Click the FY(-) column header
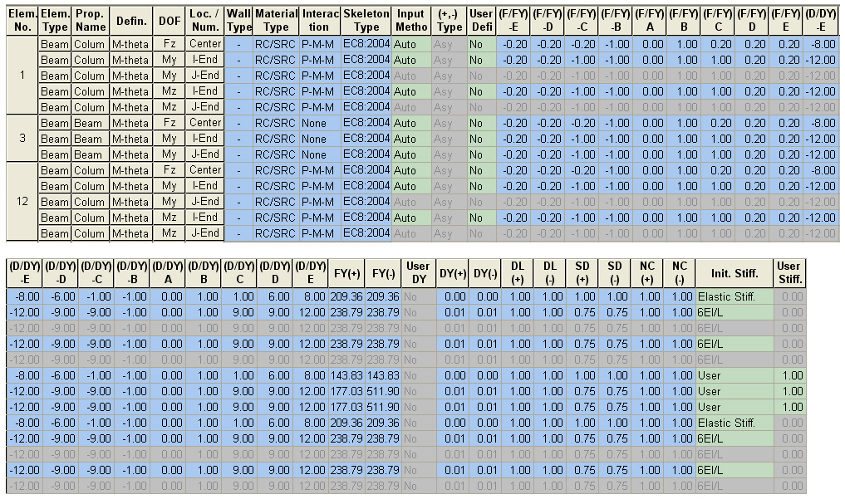 point(383,273)
